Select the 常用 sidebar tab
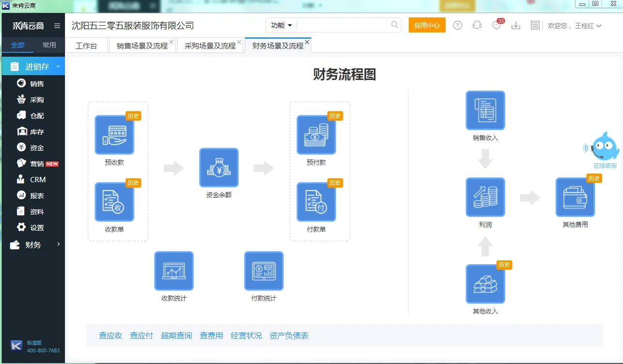The width and height of the screenshot is (623, 364). [x=49, y=45]
